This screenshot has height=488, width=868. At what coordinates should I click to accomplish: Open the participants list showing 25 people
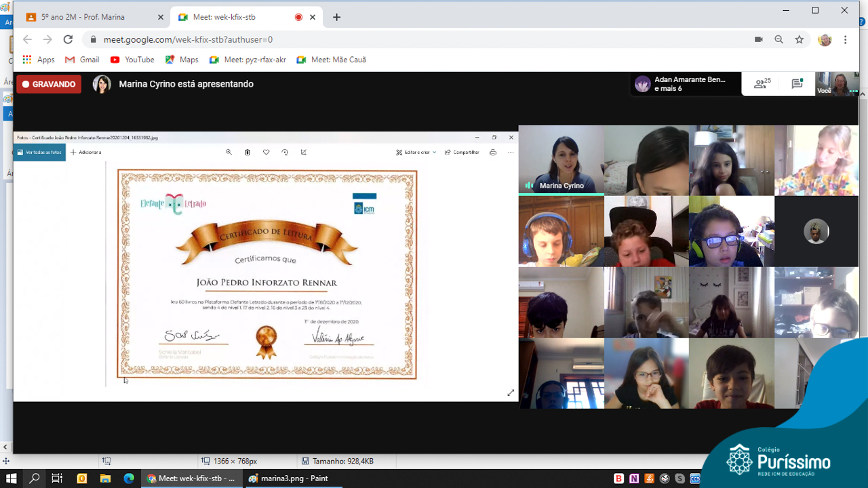coord(762,84)
